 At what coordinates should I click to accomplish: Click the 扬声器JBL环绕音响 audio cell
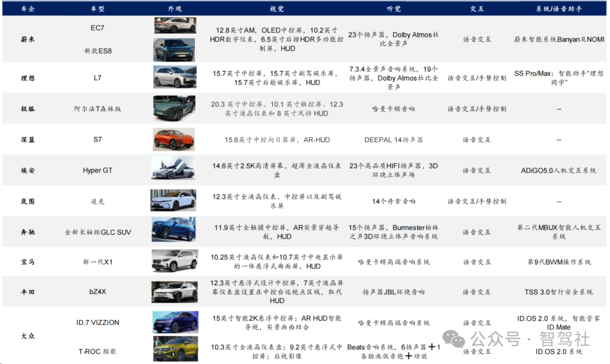tap(393, 292)
